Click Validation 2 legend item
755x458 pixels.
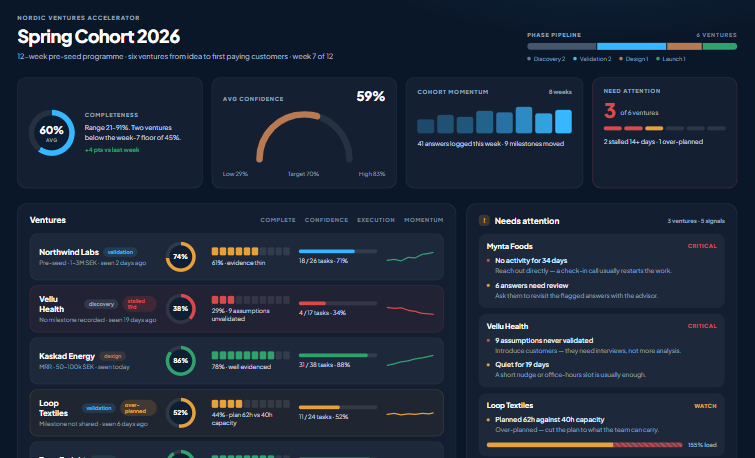point(592,59)
